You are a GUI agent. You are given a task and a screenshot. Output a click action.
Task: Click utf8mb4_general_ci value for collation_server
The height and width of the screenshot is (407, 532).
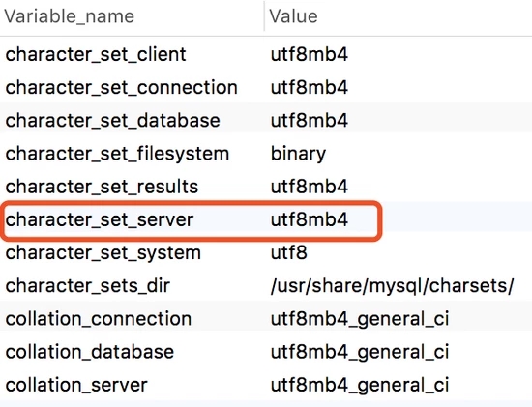[360, 385]
